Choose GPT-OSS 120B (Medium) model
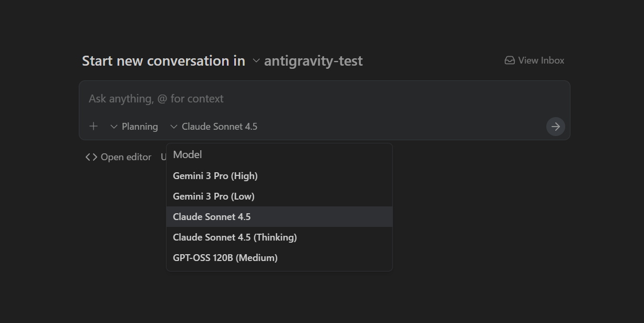 pos(225,258)
